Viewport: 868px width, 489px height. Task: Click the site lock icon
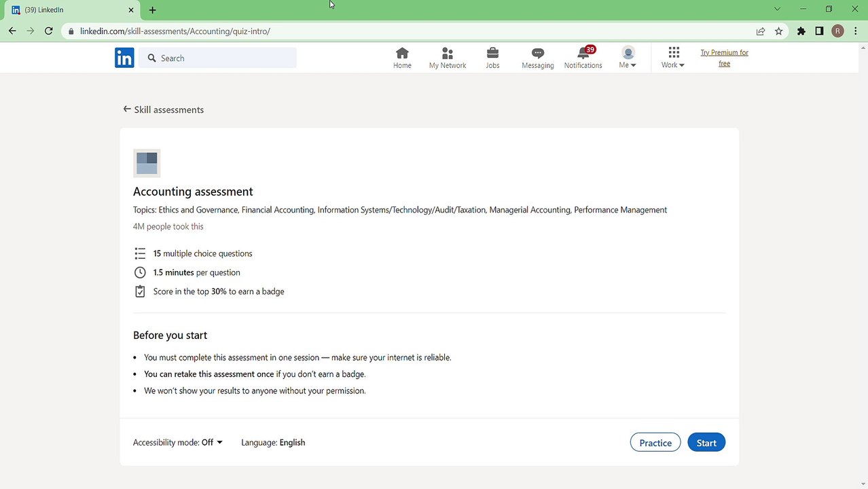(70, 31)
